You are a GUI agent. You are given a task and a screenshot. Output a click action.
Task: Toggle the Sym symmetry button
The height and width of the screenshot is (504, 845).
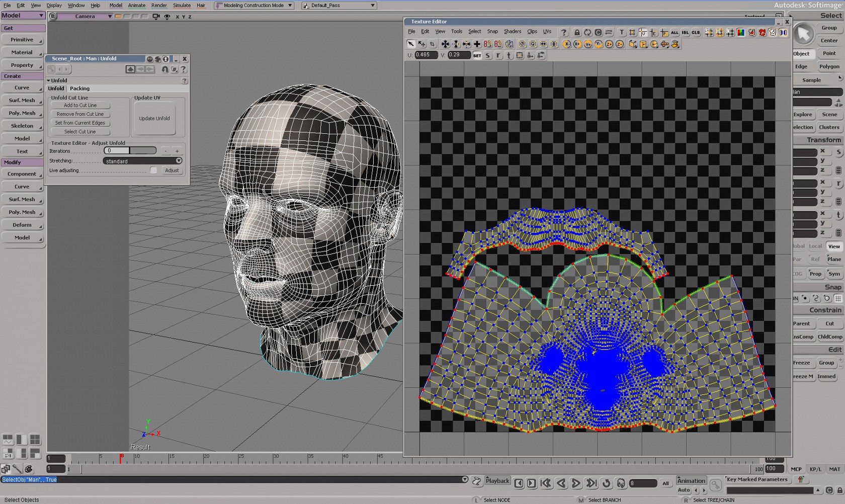[834, 274]
